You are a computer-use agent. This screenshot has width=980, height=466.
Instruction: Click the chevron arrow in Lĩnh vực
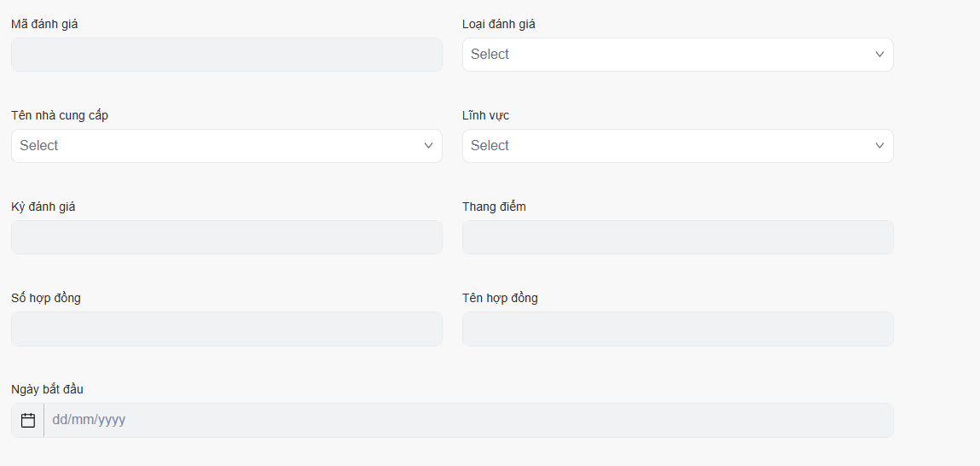pyautogui.click(x=879, y=146)
